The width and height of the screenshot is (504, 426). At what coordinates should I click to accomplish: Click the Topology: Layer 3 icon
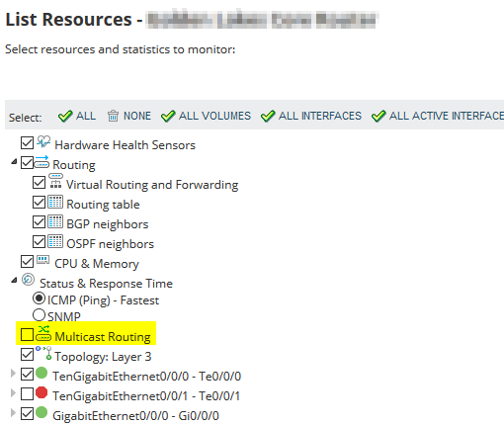[43, 353]
